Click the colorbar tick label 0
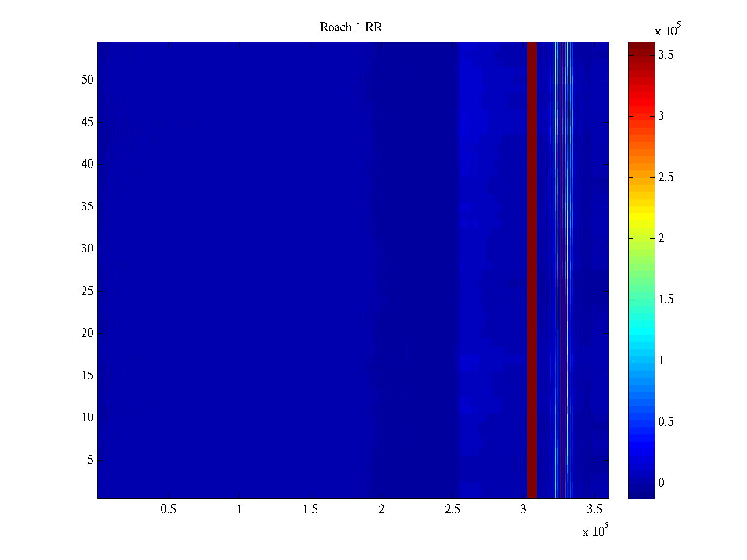The width and height of the screenshot is (747, 560). [x=661, y=483]
